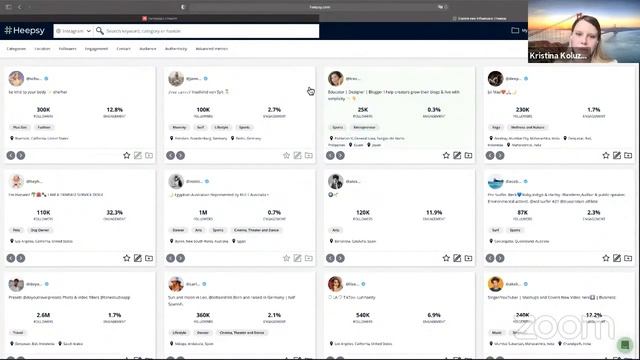
Task: Open the Contact filter
Action: pyautogui.click(x=123, y=49)
